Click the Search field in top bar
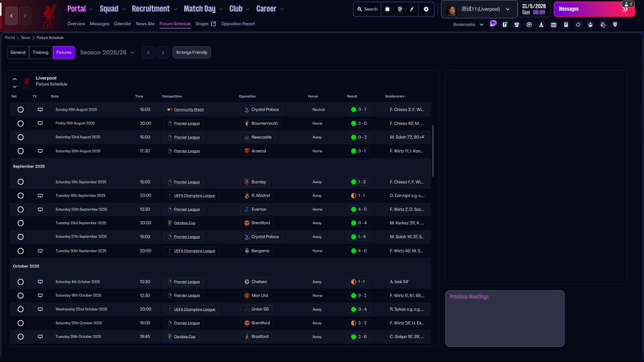The height and width of the screenshot is (362, 644). [x=367, y=9]
